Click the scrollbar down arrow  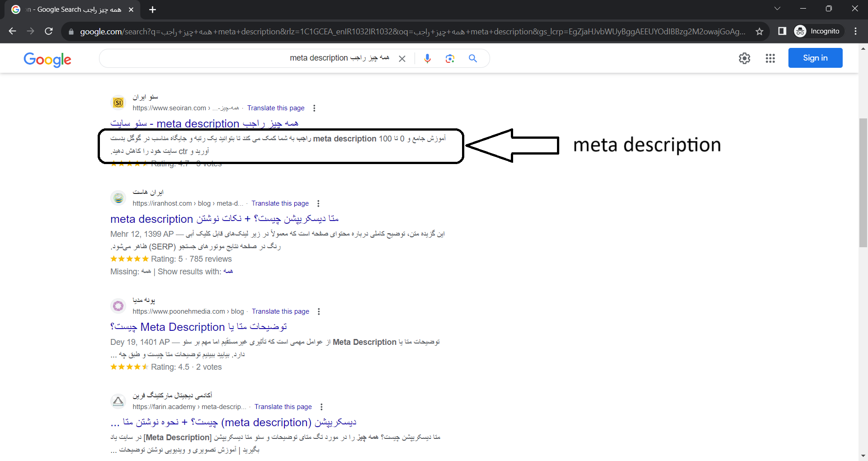tap(863, 456)
